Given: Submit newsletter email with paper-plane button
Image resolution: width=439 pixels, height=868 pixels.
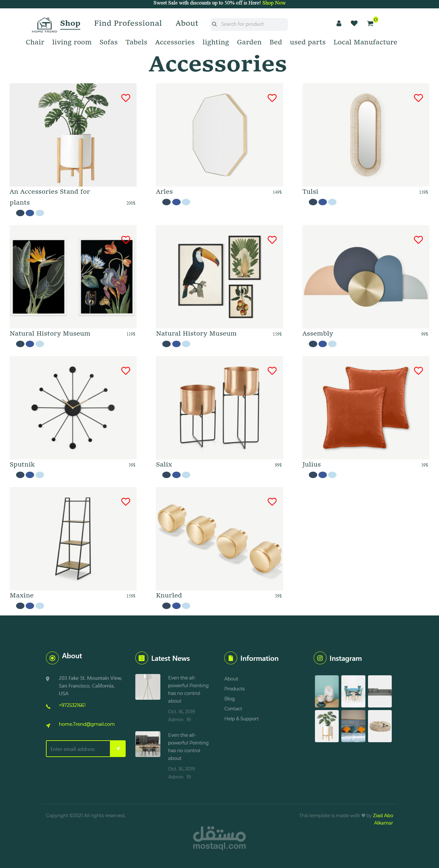Looking at the screenshot, I should point(118,748).
